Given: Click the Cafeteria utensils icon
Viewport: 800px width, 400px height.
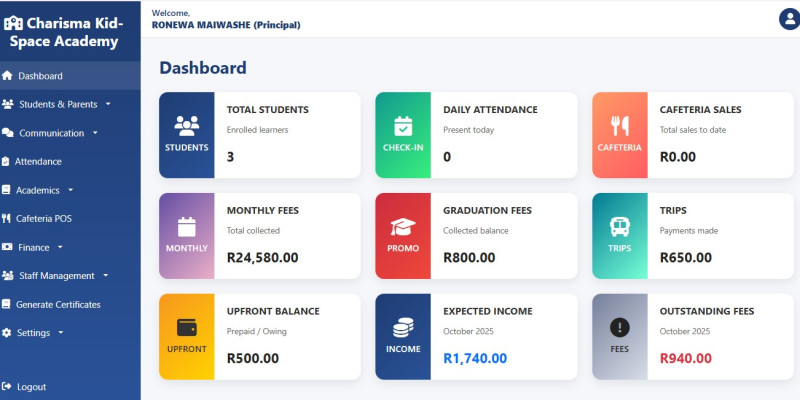Looking at the screenshot, I should coord(619,125).
